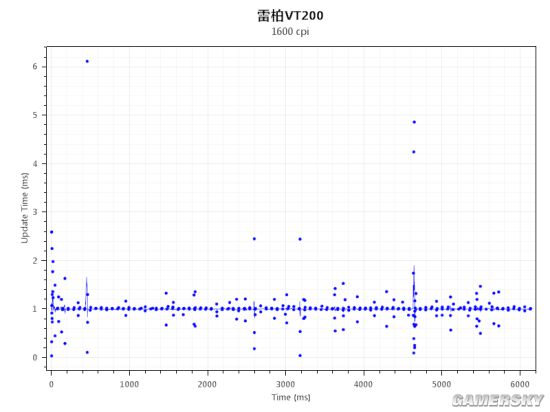Click the chart title 雷柏VT200
550x412 pixels.
[x=290, y=16]
